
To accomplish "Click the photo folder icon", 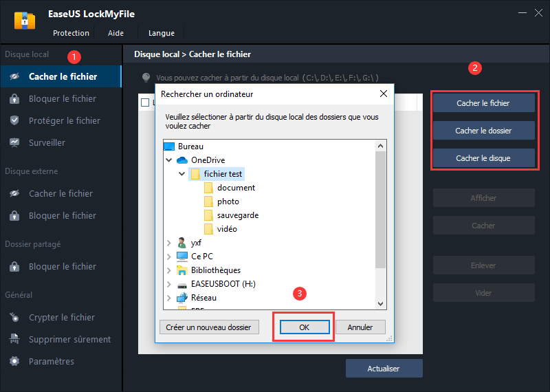I will pyautogui.click(x=208, y=202).
